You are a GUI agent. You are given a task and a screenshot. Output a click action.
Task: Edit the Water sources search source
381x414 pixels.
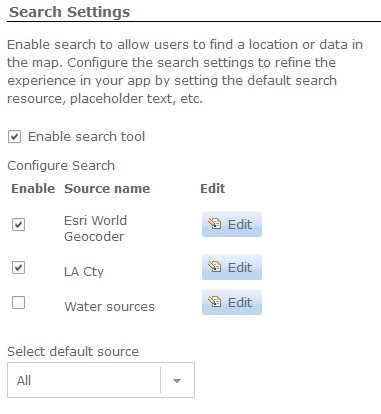[x=232, y=302]
